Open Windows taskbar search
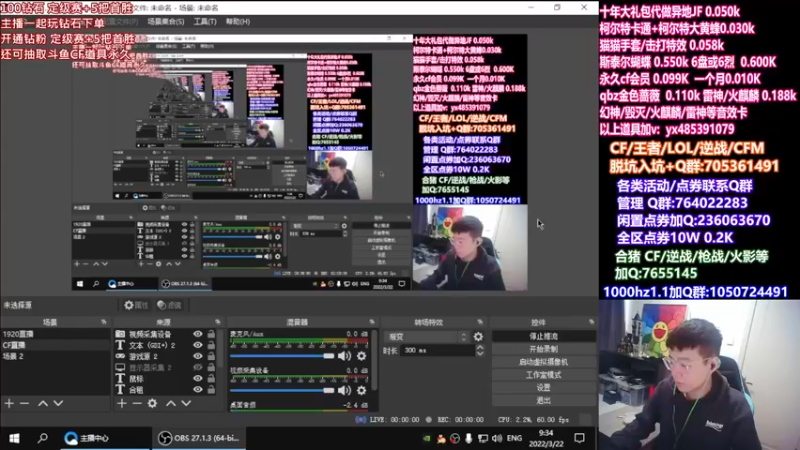Screen dimensions: 800x450 (43, 438)
